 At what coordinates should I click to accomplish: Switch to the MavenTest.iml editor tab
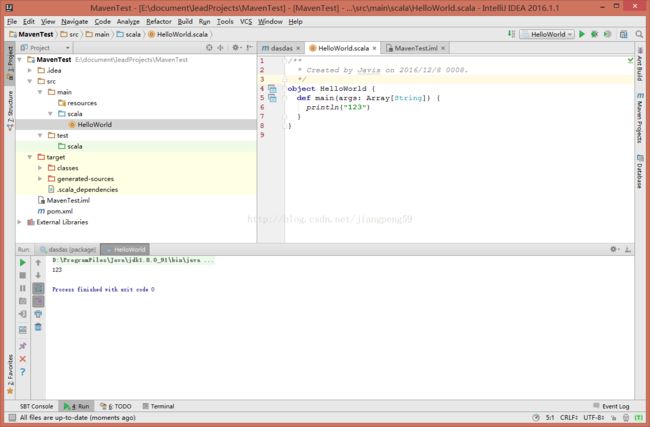pyautogui.click(x=415, y=48)
